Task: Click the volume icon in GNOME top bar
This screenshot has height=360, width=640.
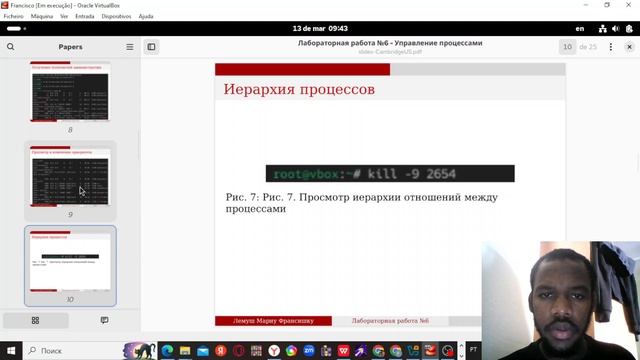Action: click(x=616, y=29)
